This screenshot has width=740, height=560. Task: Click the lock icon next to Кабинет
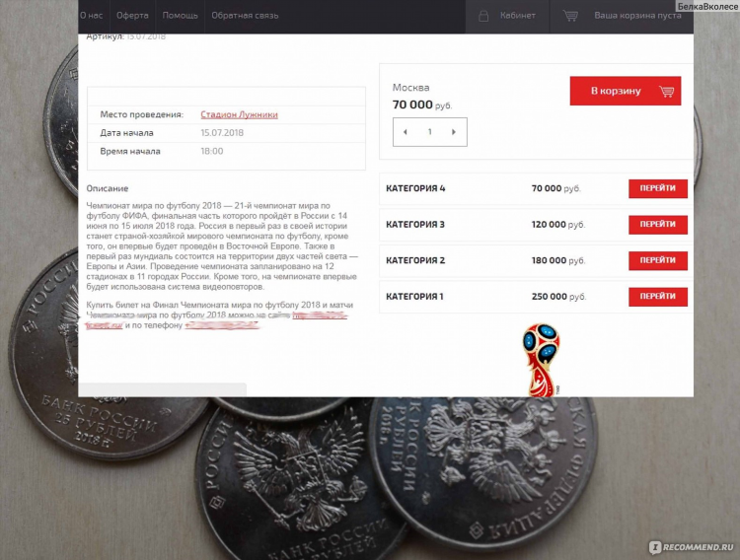click(483, 16)
